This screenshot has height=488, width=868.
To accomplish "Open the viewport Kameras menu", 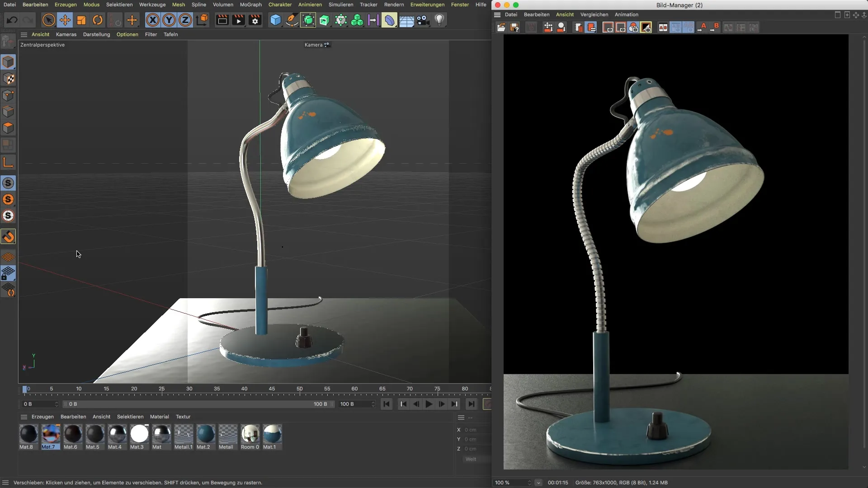I will pyautogui.click(x=66, y=34).
